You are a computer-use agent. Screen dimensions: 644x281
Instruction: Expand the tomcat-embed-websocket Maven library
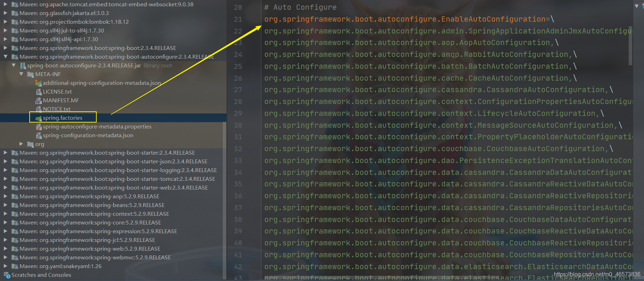5,4
